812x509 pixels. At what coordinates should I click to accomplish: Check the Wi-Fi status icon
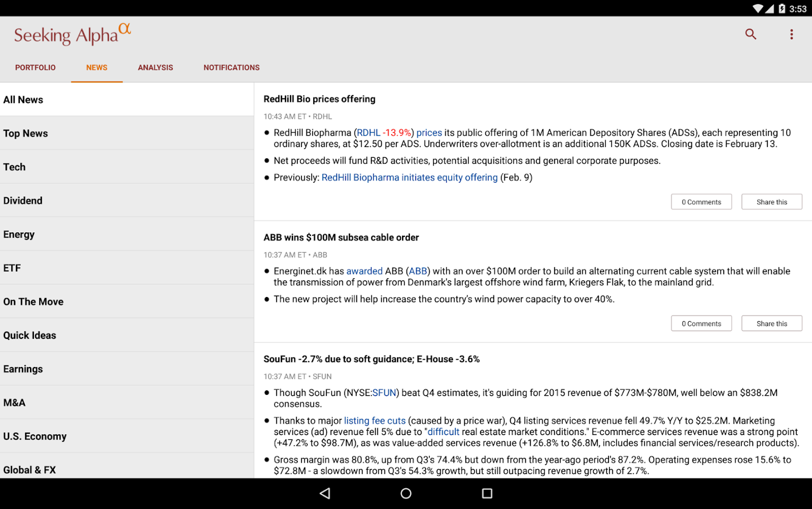click(758, 8)
